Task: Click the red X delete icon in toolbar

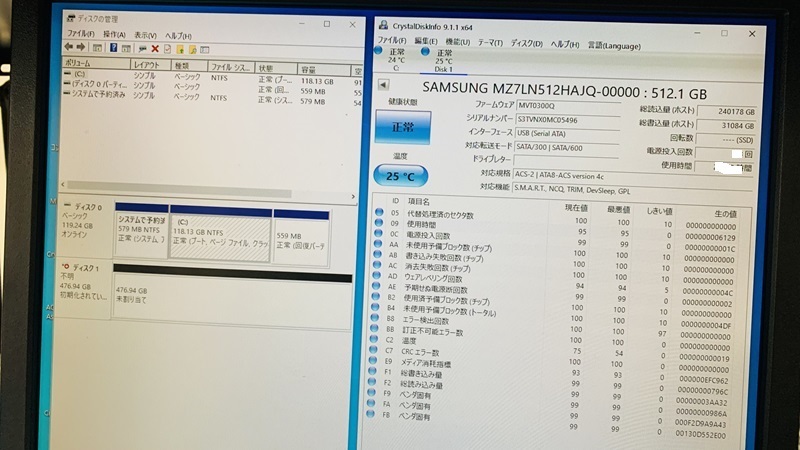Action: coord(155,49)
